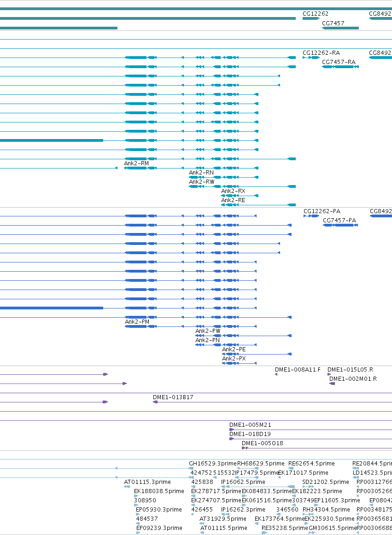Open EST EK182223.5prime
The height and width of the screenshot is (535, 392).
tap(317, 491)
